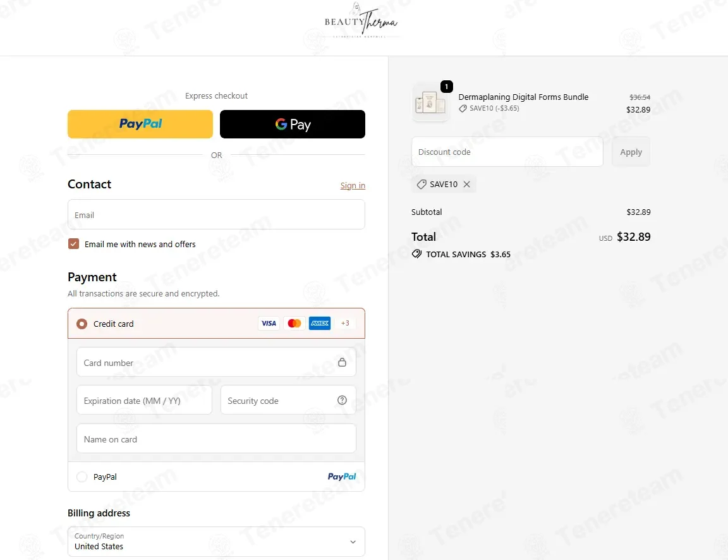Click the struck-through $36.54 price
This screenshot has height=560, width=728.
pos(640,97)
